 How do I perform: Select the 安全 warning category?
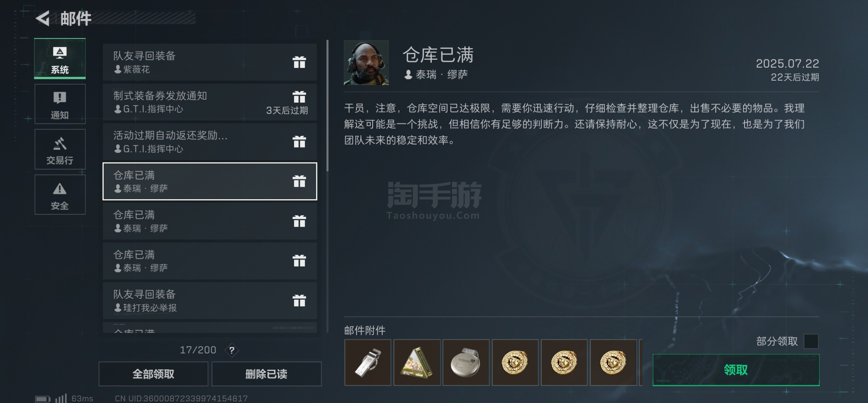60,195
